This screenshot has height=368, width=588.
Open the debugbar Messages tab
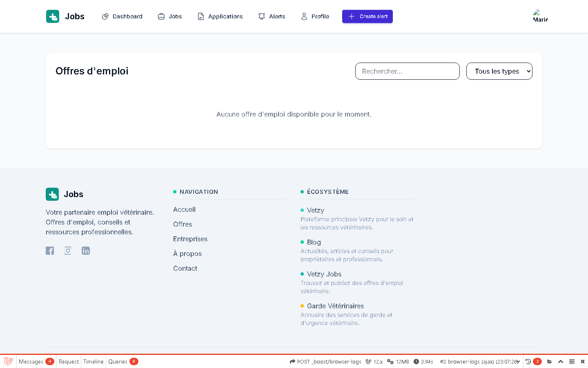[36, 361]
